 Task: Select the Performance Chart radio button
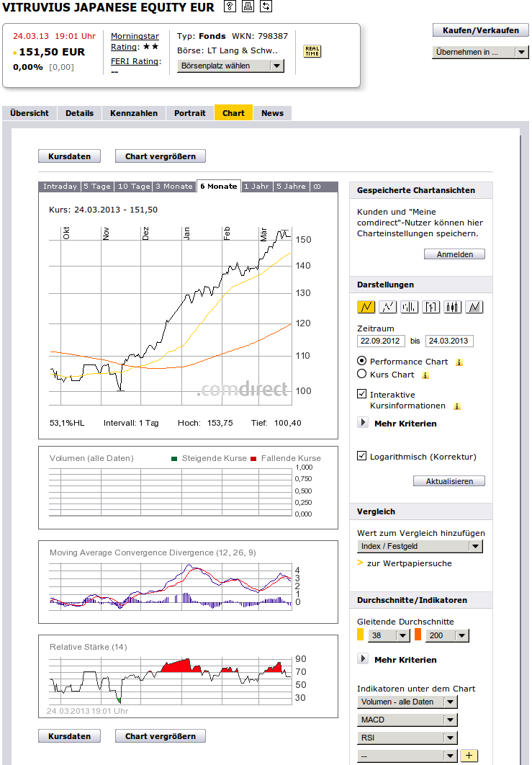click(x=362, y=361)
